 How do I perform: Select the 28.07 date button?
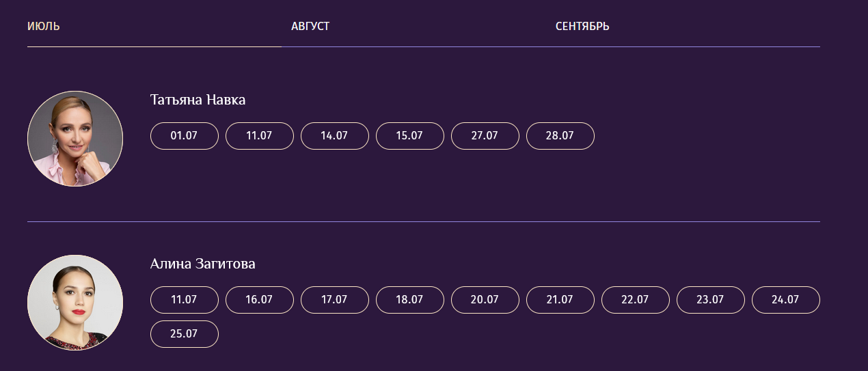click(560, 136)
